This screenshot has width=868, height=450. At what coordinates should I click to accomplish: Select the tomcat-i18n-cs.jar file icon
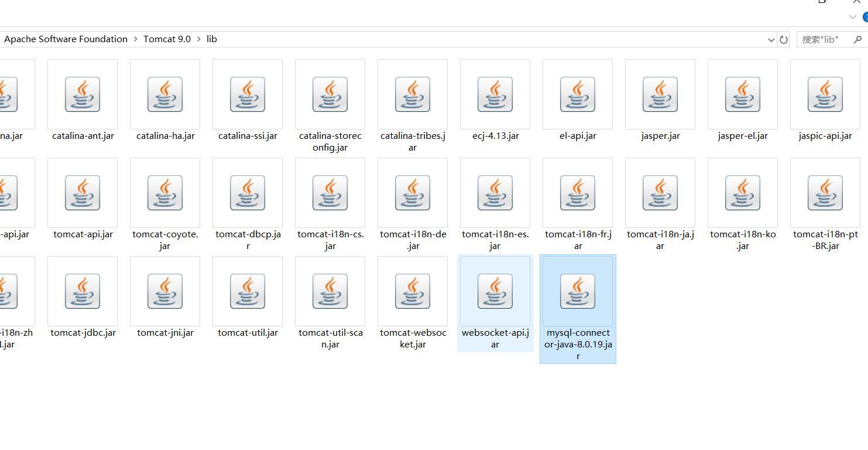pos(330,192)
